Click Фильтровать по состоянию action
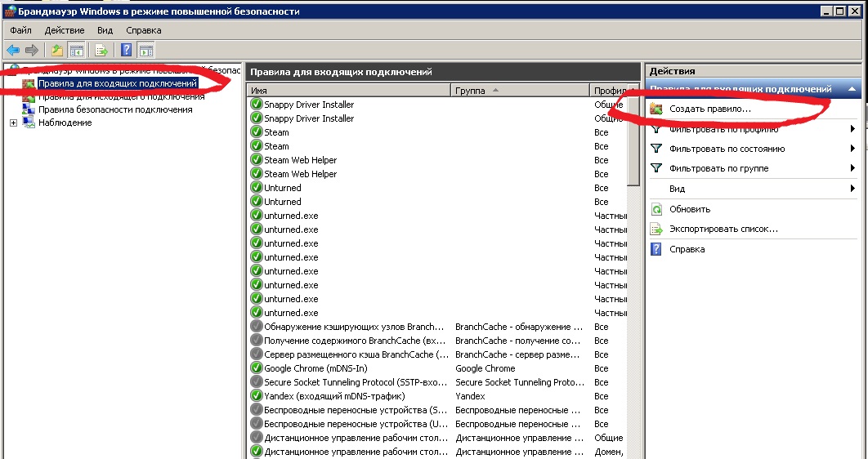Image resolution: width=868 pixels, height=459 pixels. pos(727,149)
